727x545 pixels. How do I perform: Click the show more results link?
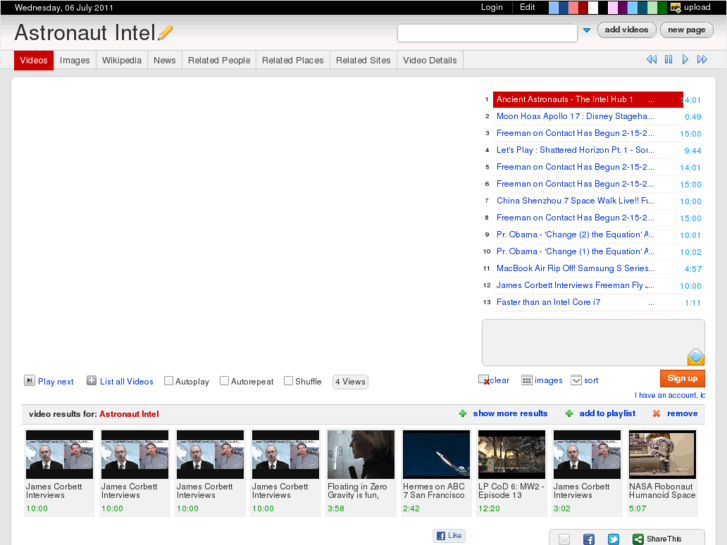pyautogui.click(x=510, y=413)
